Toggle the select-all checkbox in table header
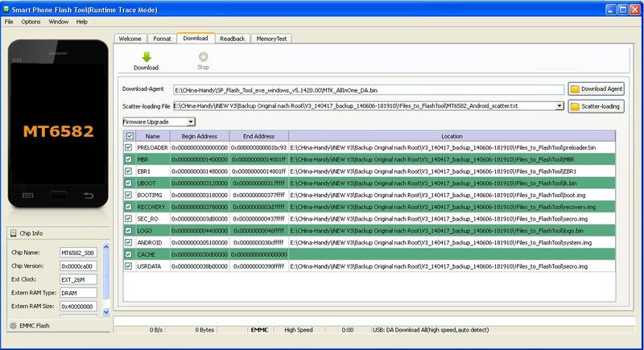This screenshot has height=350, width=644. point(129,136)
